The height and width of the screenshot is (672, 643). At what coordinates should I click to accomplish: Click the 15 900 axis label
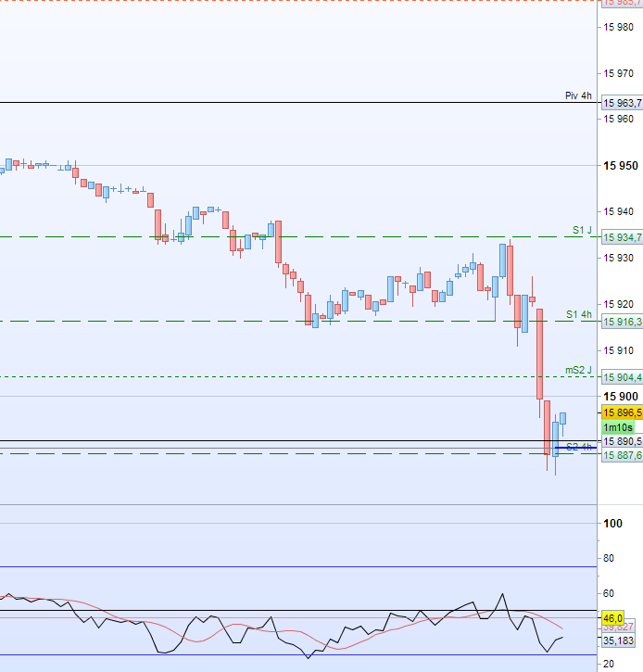(620, 397)
